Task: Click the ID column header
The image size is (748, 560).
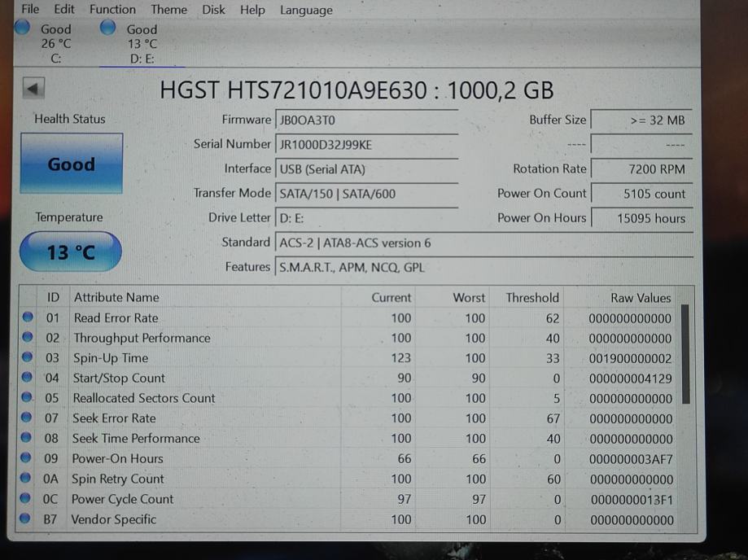Action: [x=53, y=297]
